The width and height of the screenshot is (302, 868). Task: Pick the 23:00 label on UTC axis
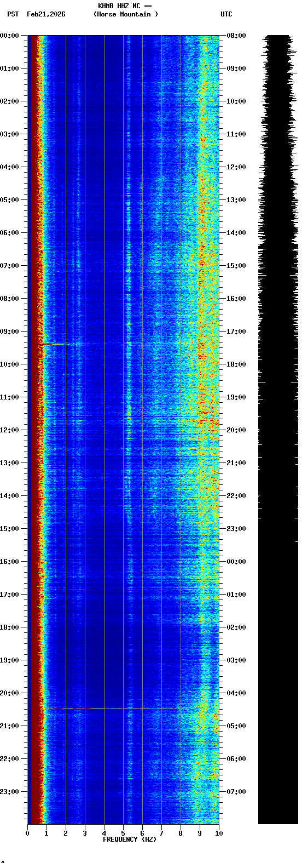[x=236, y=529]
